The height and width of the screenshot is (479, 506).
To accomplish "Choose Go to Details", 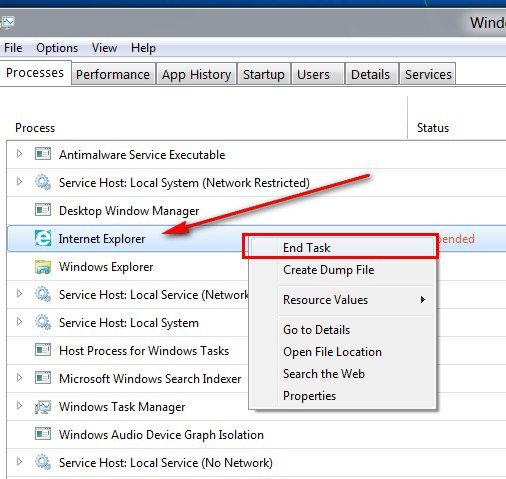I will (342, 330).
